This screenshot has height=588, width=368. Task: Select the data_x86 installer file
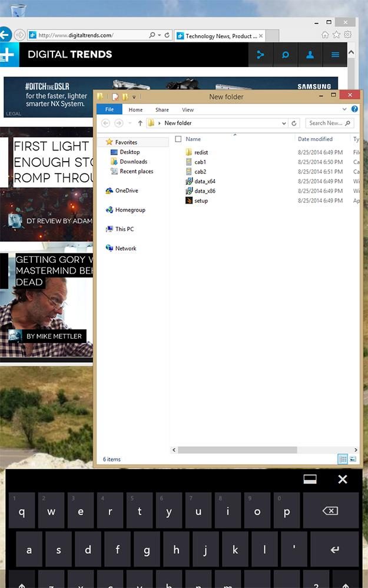205,191
